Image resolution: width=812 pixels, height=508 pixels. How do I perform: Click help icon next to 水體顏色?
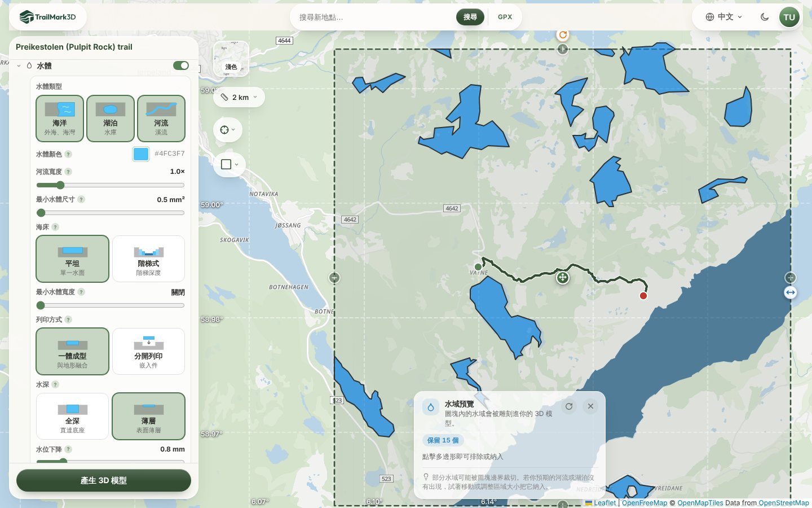click(68, 154)
